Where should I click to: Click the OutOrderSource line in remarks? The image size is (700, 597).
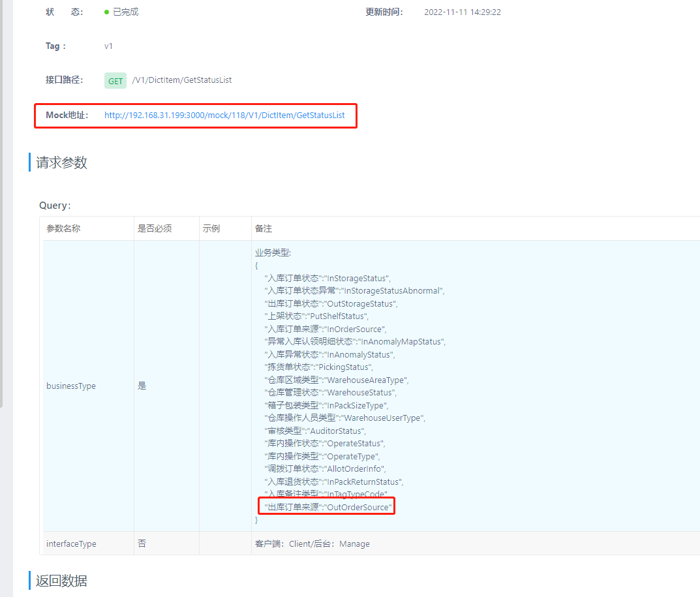(x=327, y=507)
